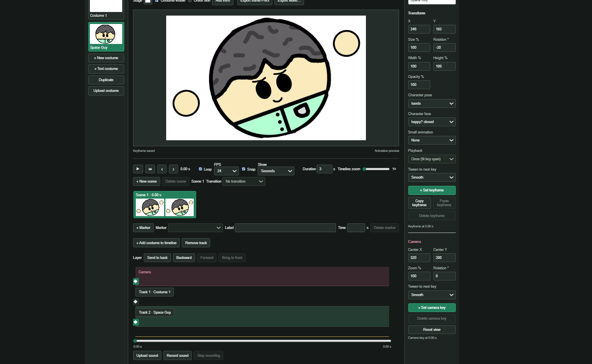Open the Character face dropdown
This screenshot has height=364, width=592.
pyautogui.click(x=432, y=122)
